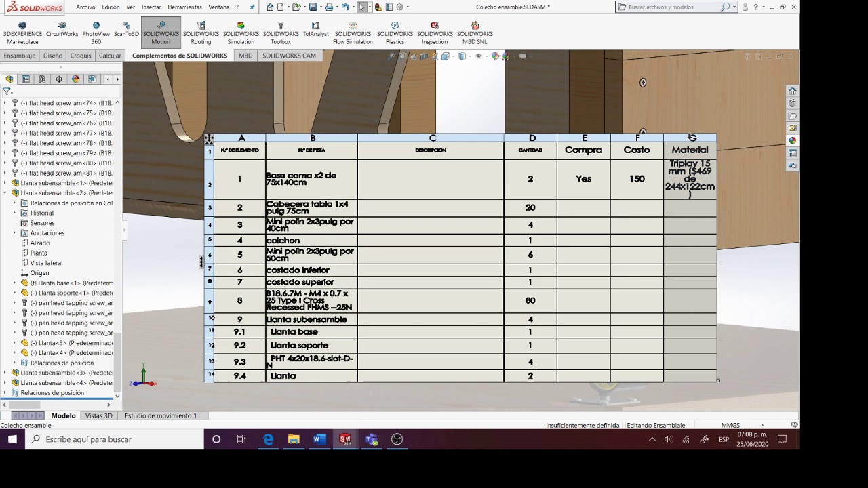Select the MBD command tab
Image resolution: width=868 pixels, height=488 pixels.
tap(245, 56)
